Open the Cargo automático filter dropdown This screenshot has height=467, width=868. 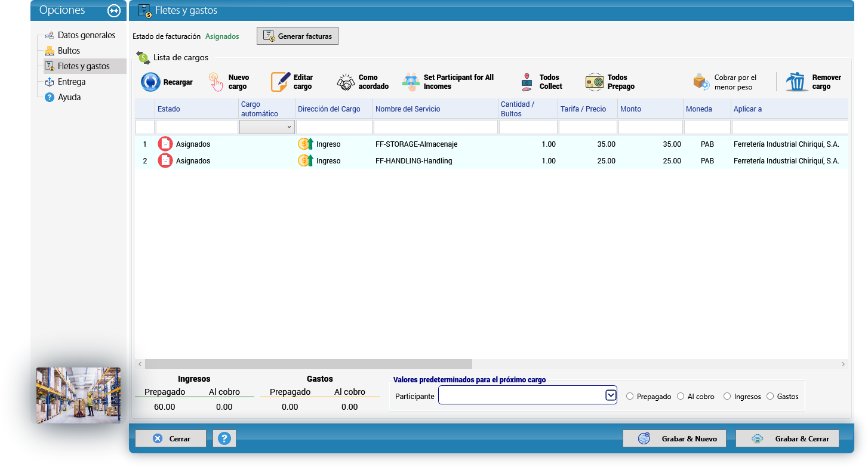pyautogui.click(x=267, y=127)
